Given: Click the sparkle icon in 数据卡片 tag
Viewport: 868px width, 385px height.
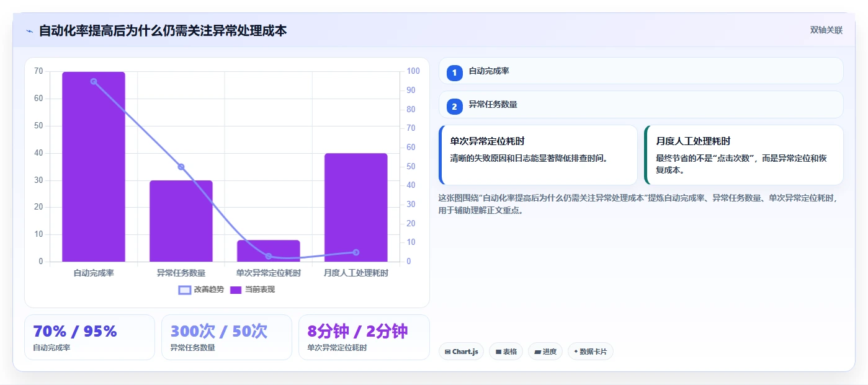Looking at the screenshot, I should [576, 352].
